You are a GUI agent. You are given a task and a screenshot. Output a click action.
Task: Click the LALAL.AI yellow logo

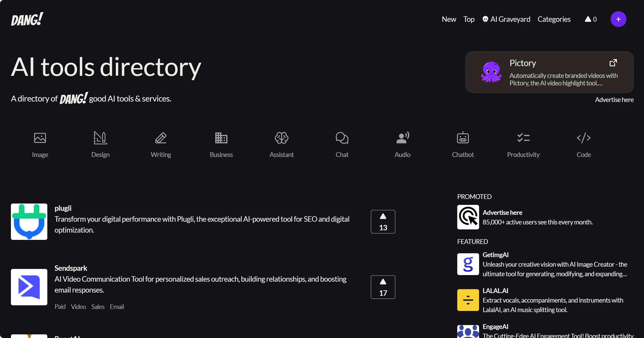(468, 300)
